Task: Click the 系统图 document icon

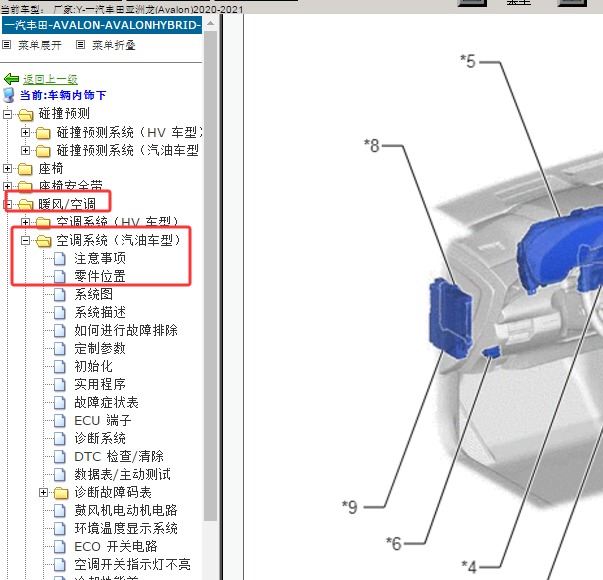Action: coord(60,295)
